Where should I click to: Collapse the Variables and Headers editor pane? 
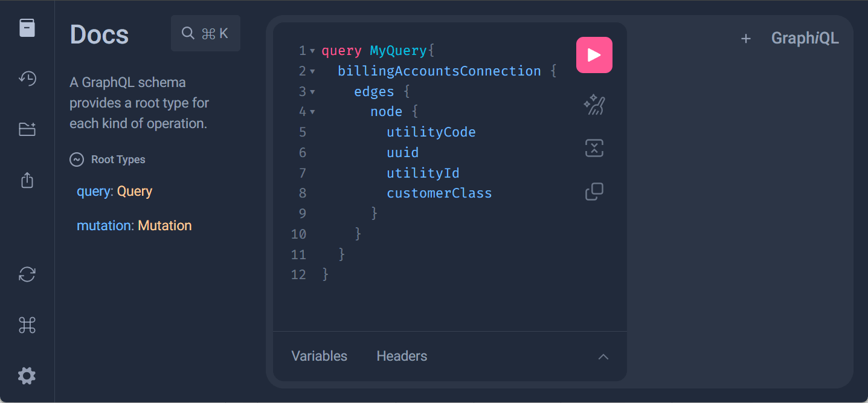[603, 356]
